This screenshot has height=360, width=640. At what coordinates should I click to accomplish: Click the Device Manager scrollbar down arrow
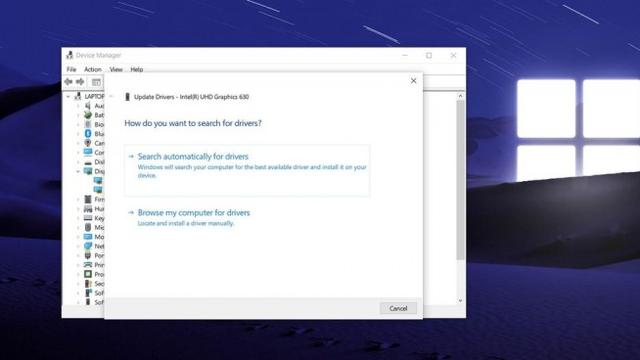460,301
